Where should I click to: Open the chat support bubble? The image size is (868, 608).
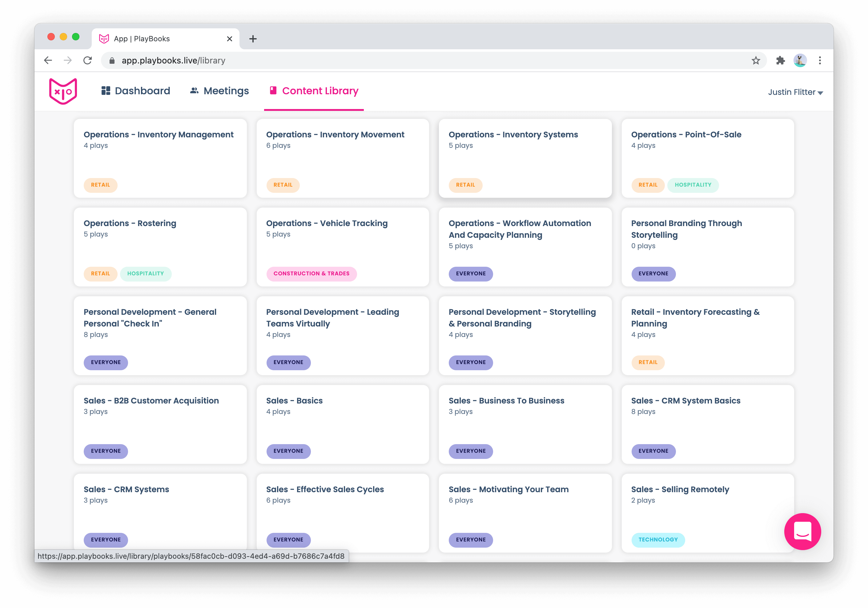click(x=802, y=531)
